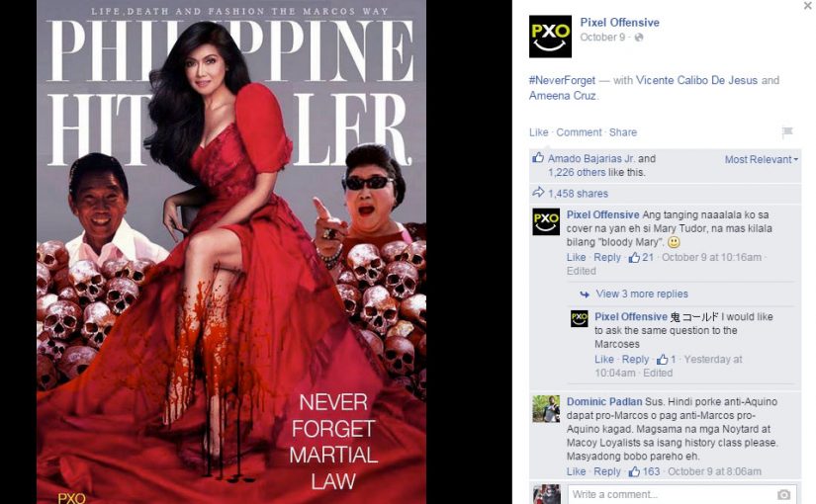
Task: Open the Ameena Cruz profile link
Action: (x=563, y=96)
